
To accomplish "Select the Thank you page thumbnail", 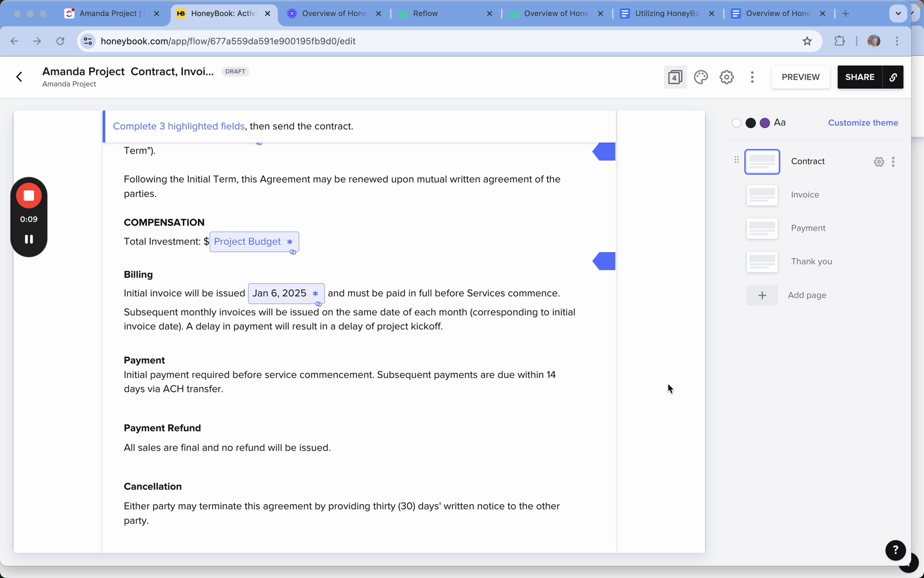I will (762, 262).
